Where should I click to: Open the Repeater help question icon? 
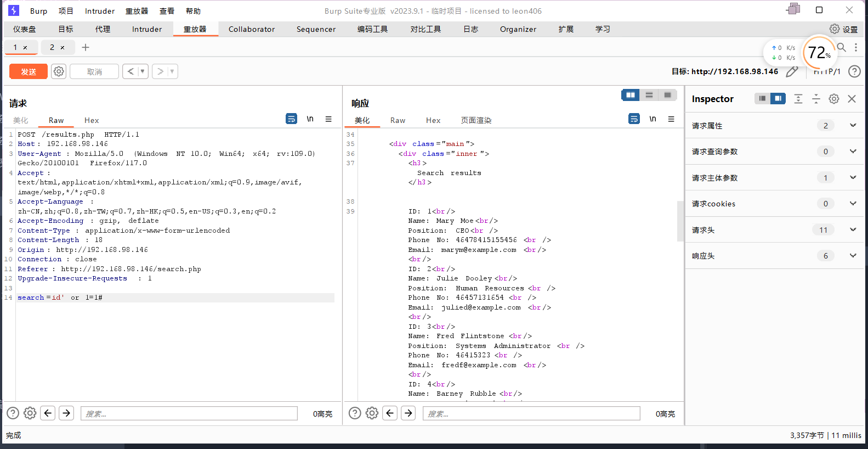tap(854, 71)
